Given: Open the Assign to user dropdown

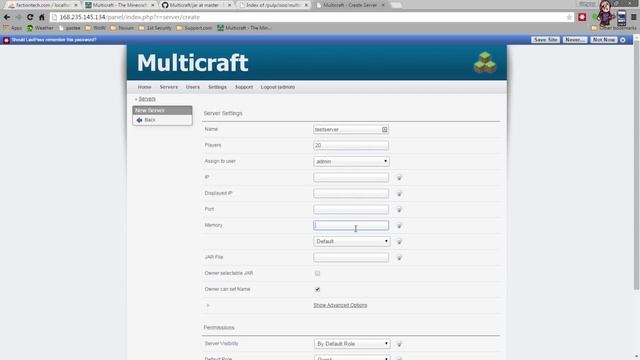Looking at the screenshot, I should (351, 161).
